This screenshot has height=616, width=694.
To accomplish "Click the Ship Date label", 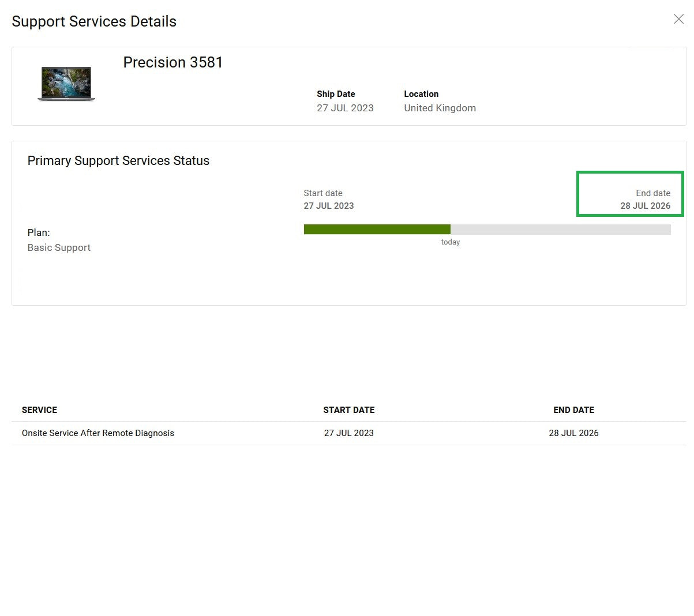I will 336,94.
